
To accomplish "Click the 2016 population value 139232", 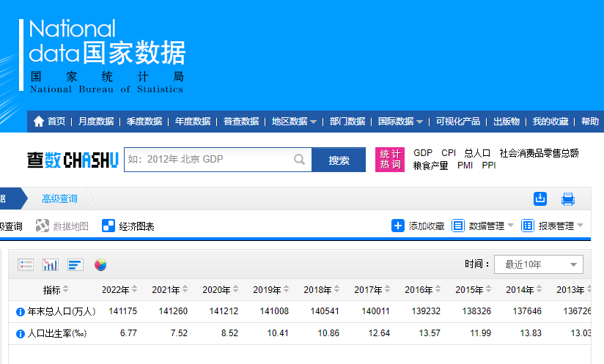I will [426, 311].
